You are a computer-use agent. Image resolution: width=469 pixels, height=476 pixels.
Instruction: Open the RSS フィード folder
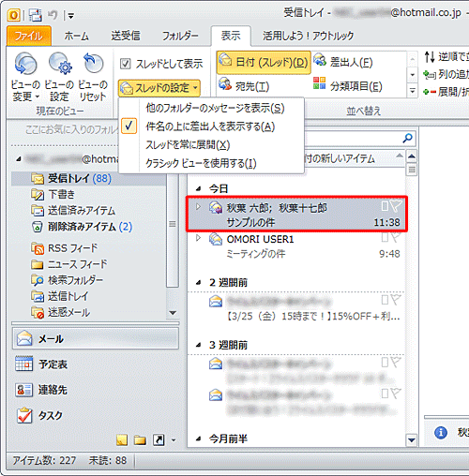[72, 248]
